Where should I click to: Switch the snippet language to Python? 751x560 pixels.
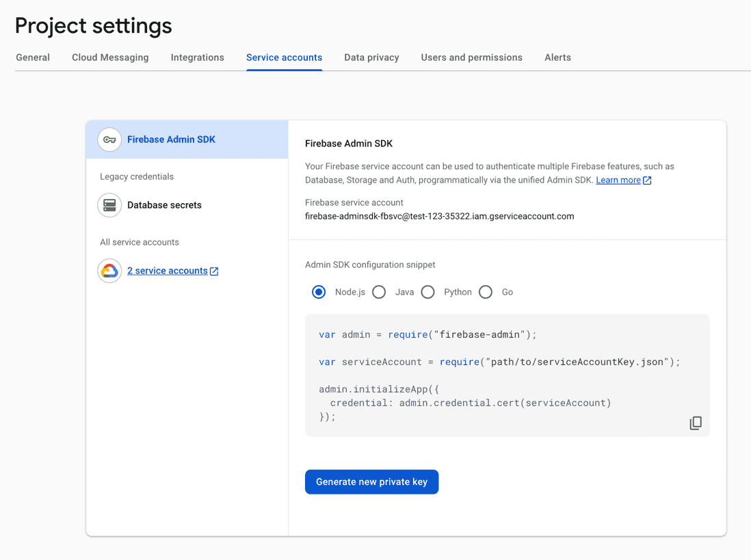(427, 292)
